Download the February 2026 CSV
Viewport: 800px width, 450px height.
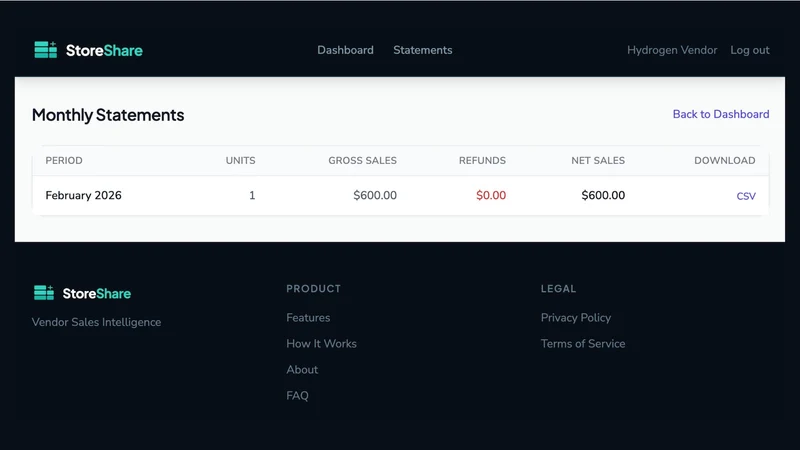click(x=746, y=196)
